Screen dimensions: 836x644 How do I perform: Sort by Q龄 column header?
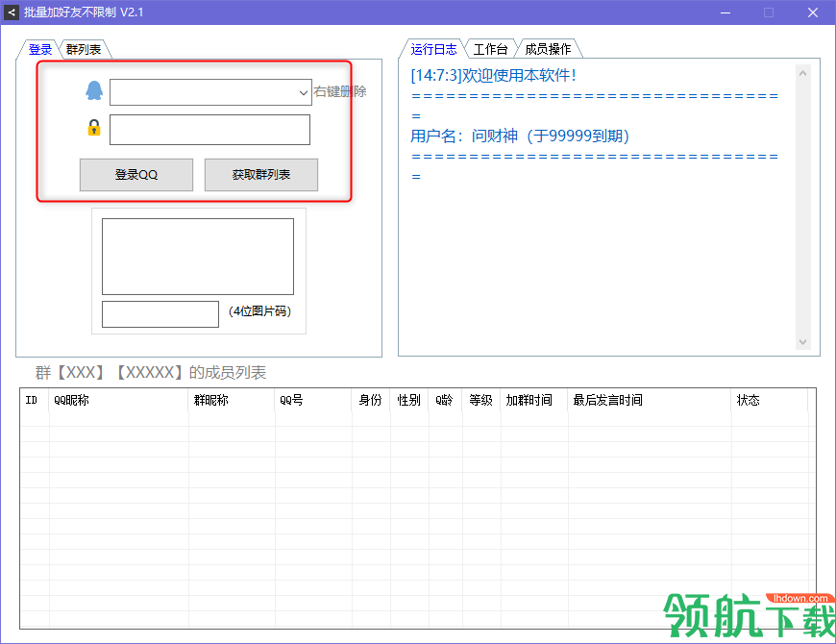coord(445,401)
